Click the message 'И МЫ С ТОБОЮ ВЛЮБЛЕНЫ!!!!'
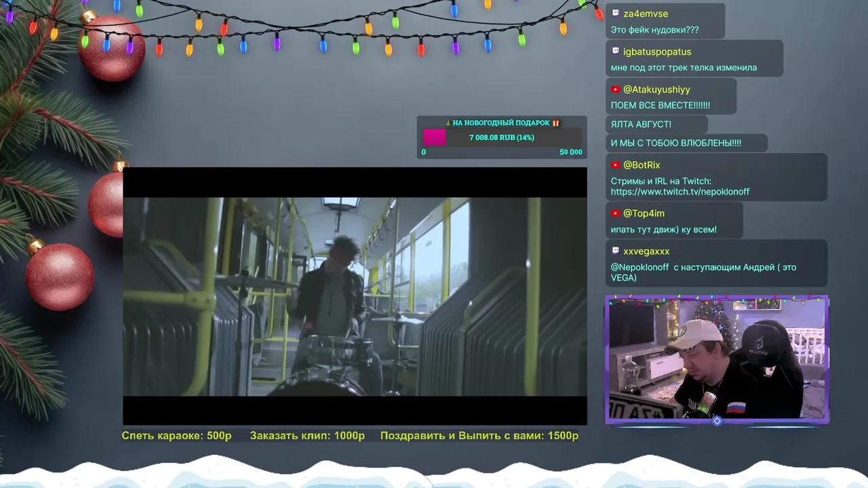This screenshot has width=868, height=488. [676, 143]
